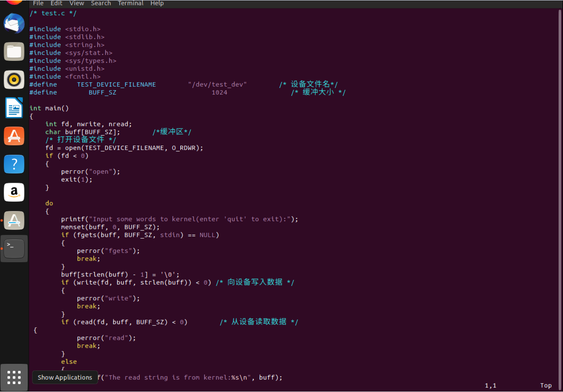
Task: Click the terminal's vertical scrollbar
Action: click(560, 132)
